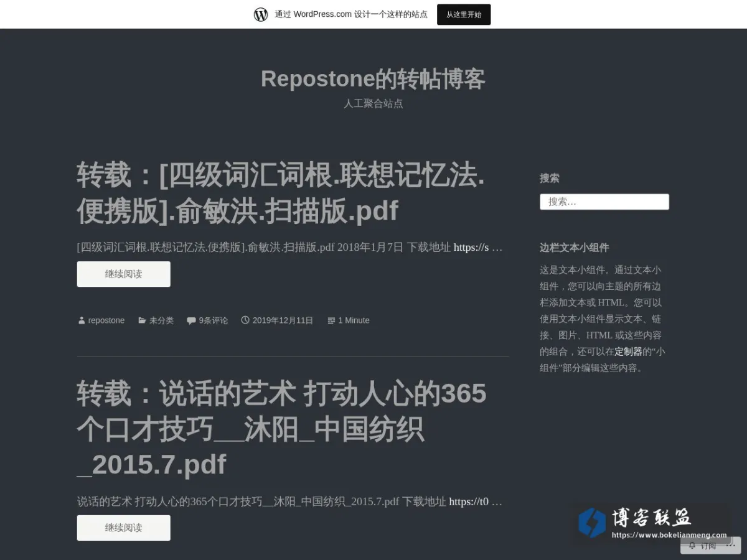The width and height of the screenshot is (747, 560).
Task: Open author link repostone
Action: tap(106, 320)
